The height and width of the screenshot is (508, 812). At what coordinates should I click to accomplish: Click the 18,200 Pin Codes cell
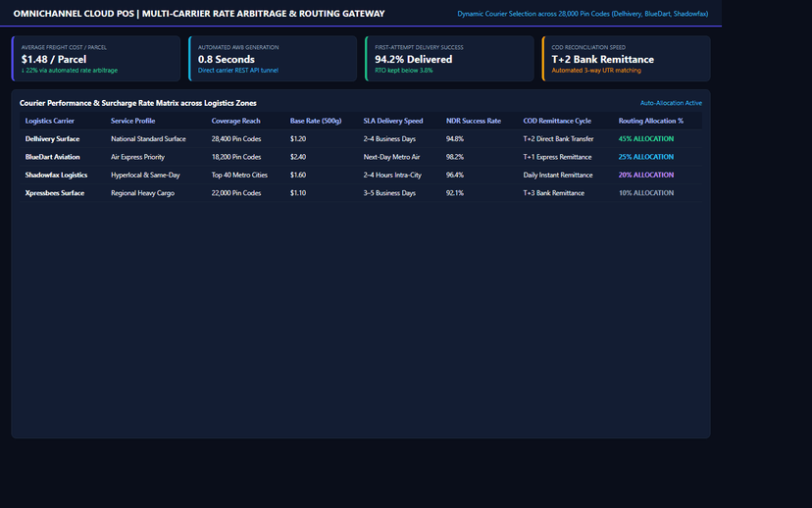236,157
